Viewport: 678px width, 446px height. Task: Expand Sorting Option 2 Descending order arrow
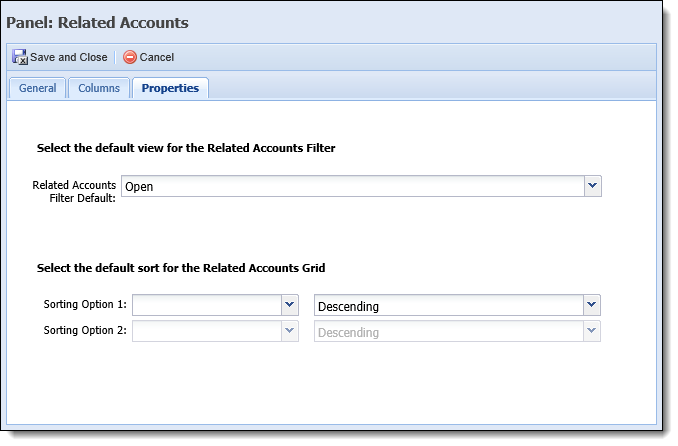[592, 331]
